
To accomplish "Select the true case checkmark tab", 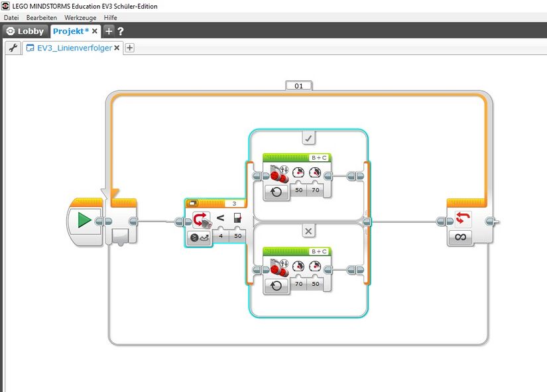I will coord(308,138).
